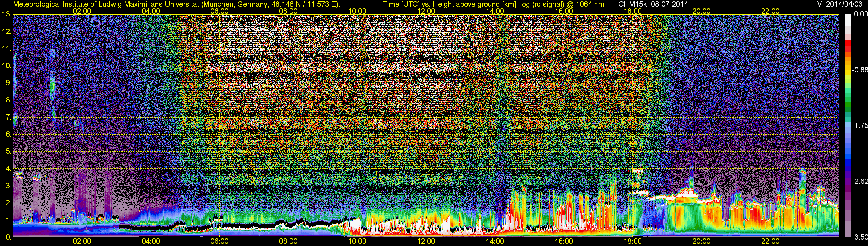
Task: Click the 14:00 label on the top time axis
Action: tap(495, 11)
